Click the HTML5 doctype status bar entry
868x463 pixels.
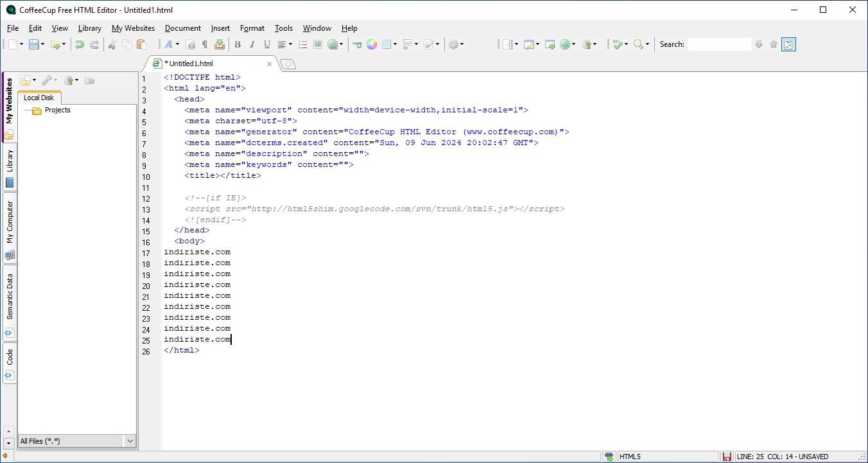tap(668, 457)
